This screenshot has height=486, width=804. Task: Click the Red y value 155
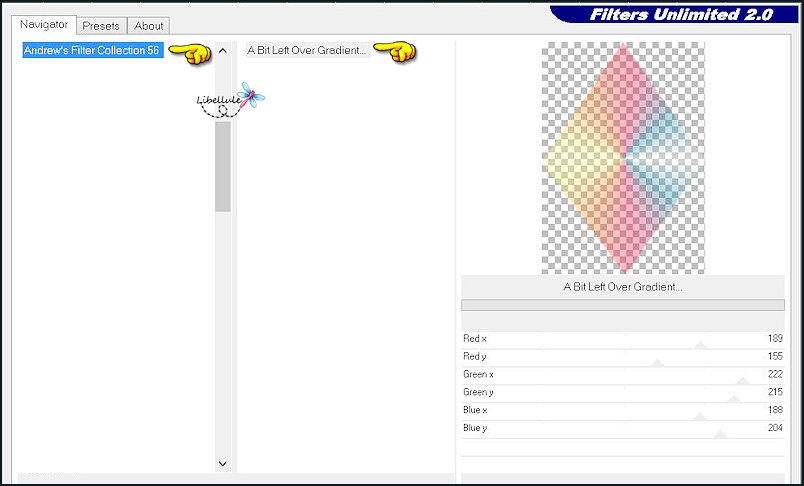coord(775,356)
